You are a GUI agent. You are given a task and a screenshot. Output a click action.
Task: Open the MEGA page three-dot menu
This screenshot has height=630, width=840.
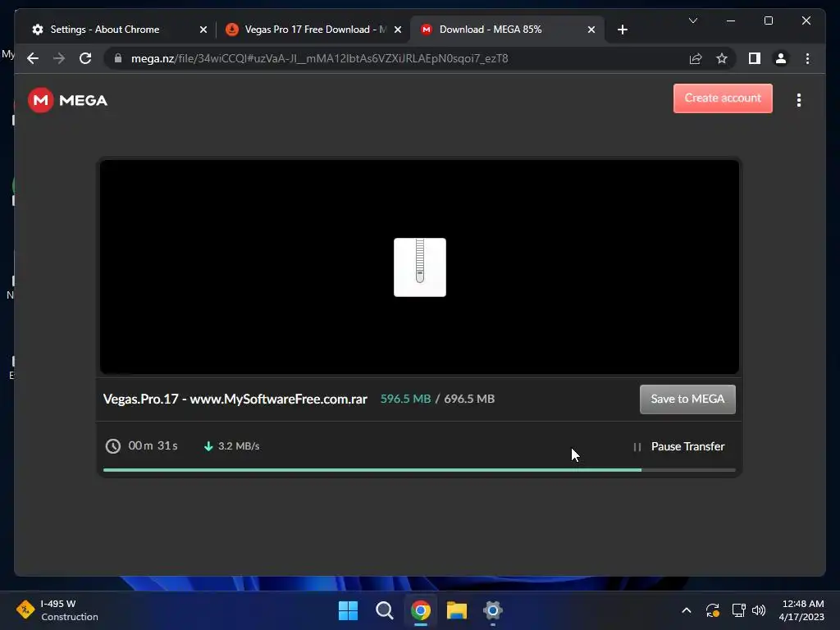(799, 100)
